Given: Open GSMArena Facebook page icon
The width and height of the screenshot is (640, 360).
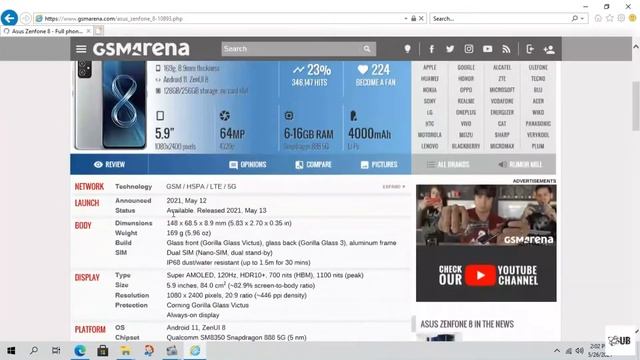Looking at the screenshot, I should point(431,49).
